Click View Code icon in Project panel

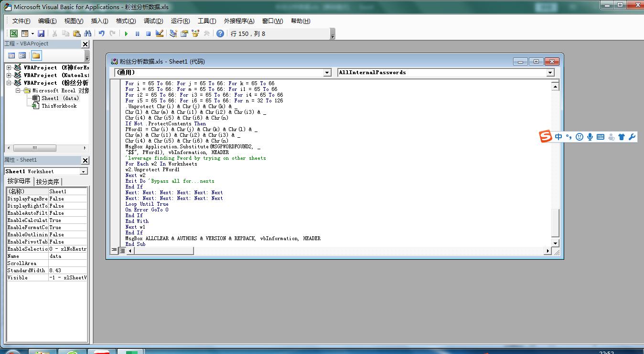pyautogui.click(x=11, y=55)
